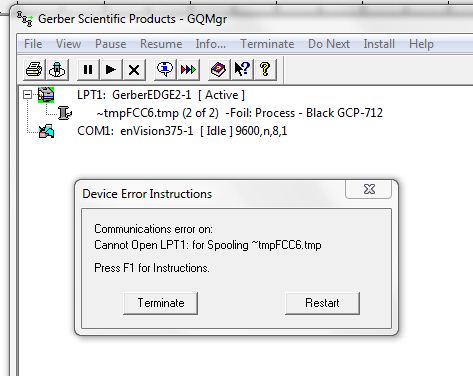Click Terminate button in error dialog
Screen dimensions: 473x376
click(161, 303)
